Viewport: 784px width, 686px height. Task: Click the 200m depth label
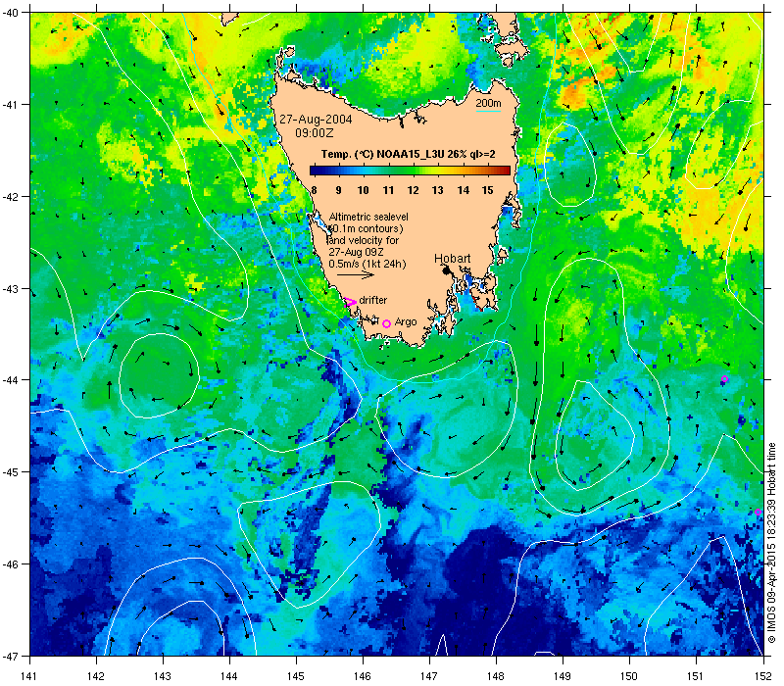click(488, 104)
